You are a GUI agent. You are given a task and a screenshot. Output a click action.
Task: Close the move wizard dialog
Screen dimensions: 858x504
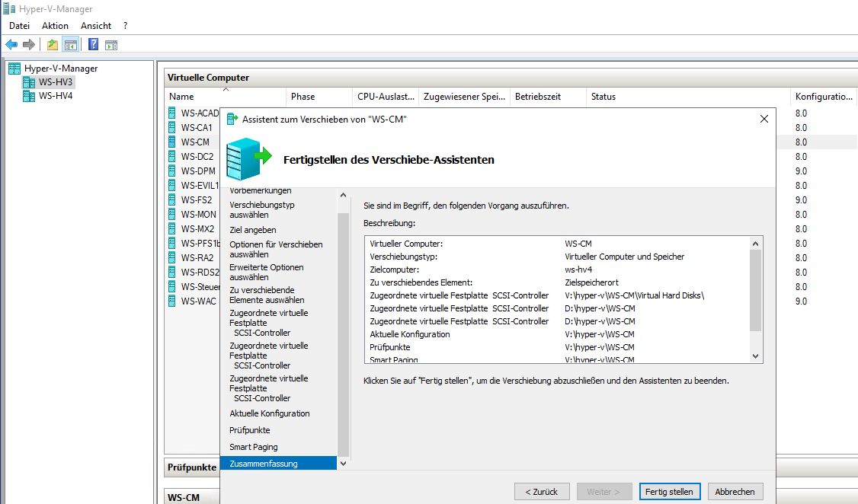[764, 120]
